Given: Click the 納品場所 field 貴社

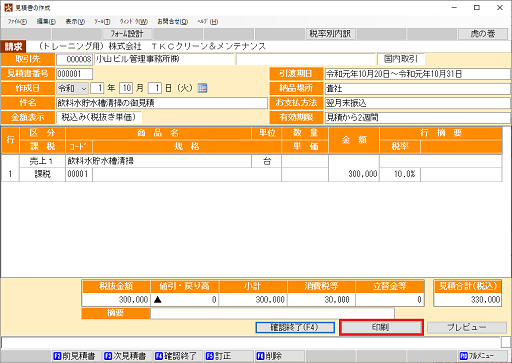Looking at the screenshot, I should [418, 89].
